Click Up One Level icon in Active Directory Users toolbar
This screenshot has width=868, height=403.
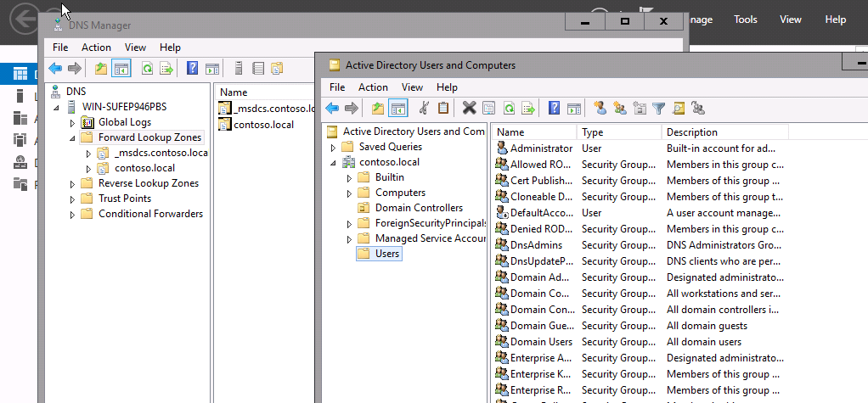(x=378, y=108)
